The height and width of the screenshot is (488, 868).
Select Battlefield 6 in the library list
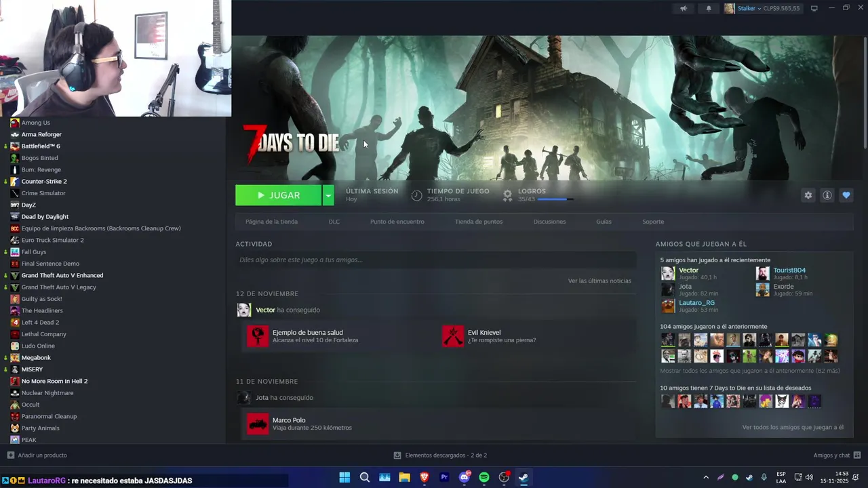point(41,146)
